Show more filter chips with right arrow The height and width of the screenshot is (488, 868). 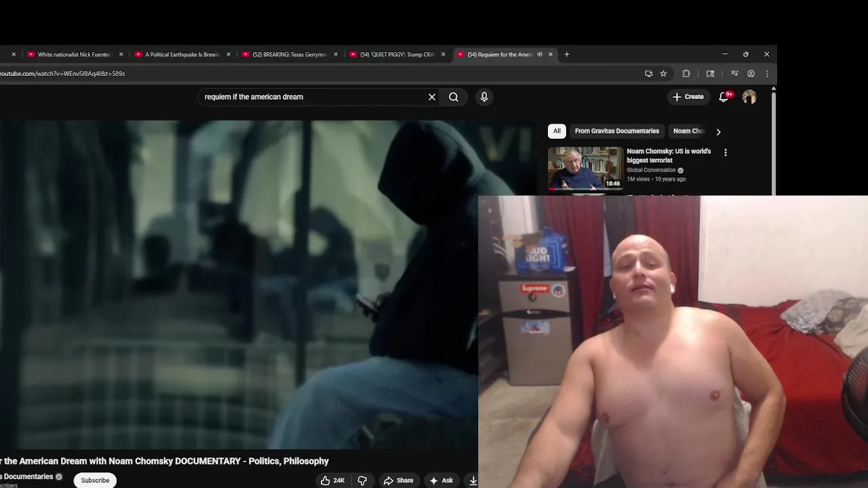(718, 131)
